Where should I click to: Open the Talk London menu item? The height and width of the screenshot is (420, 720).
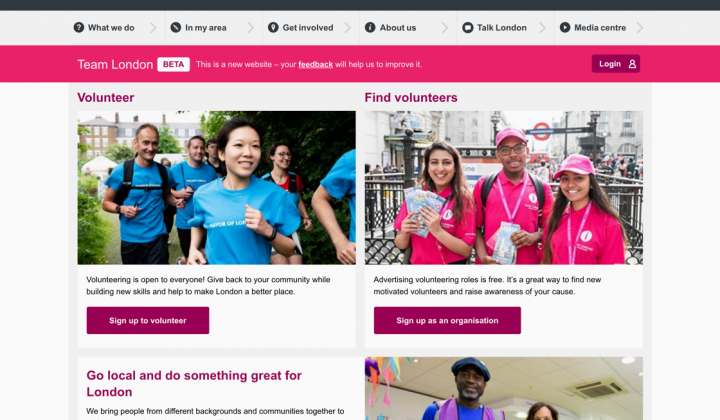(x=501, y=28)
